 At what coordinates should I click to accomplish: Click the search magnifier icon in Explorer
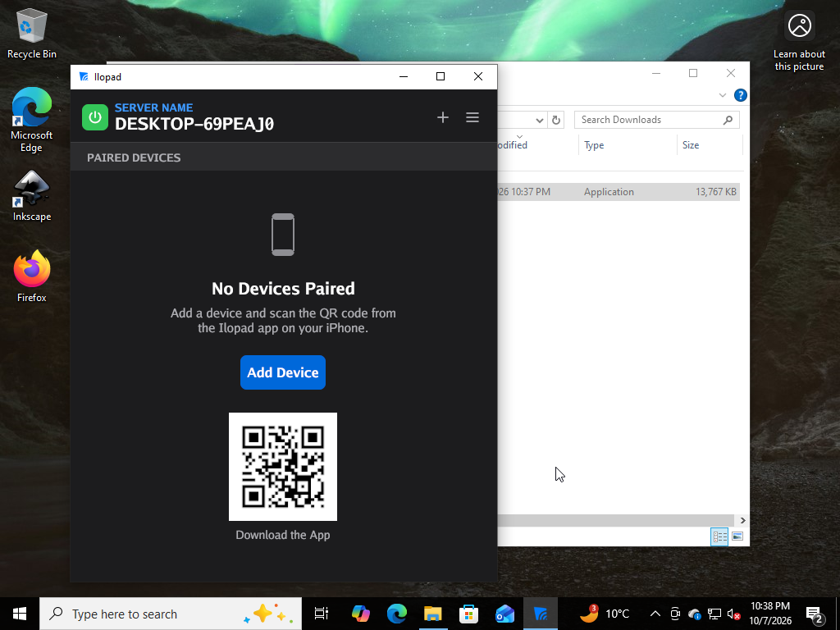(728, 120)
